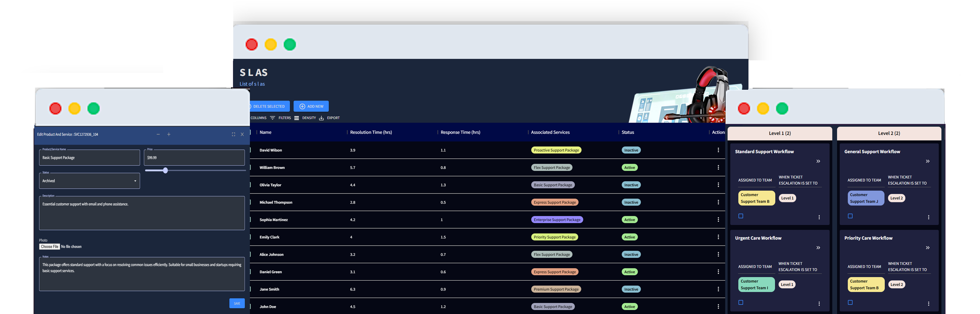Open row actions menu for Emily Clark
The height and width of the screenshot is (314, 980).
point(718,237)
